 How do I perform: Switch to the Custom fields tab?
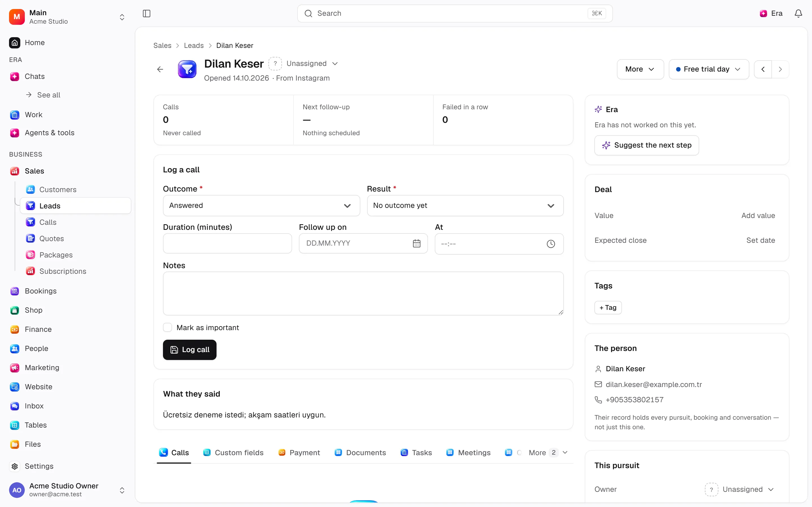(233, 453)
